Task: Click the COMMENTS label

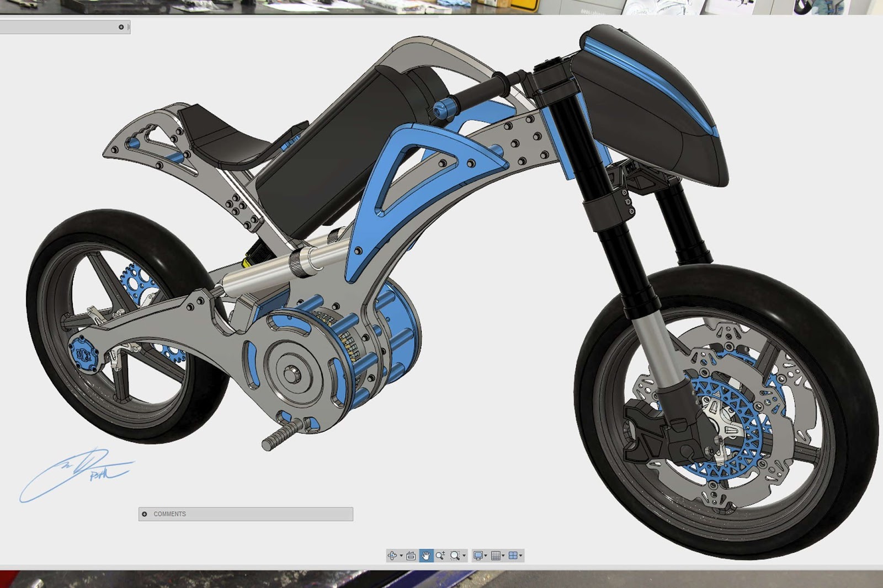Action: [x=170, y=514]
